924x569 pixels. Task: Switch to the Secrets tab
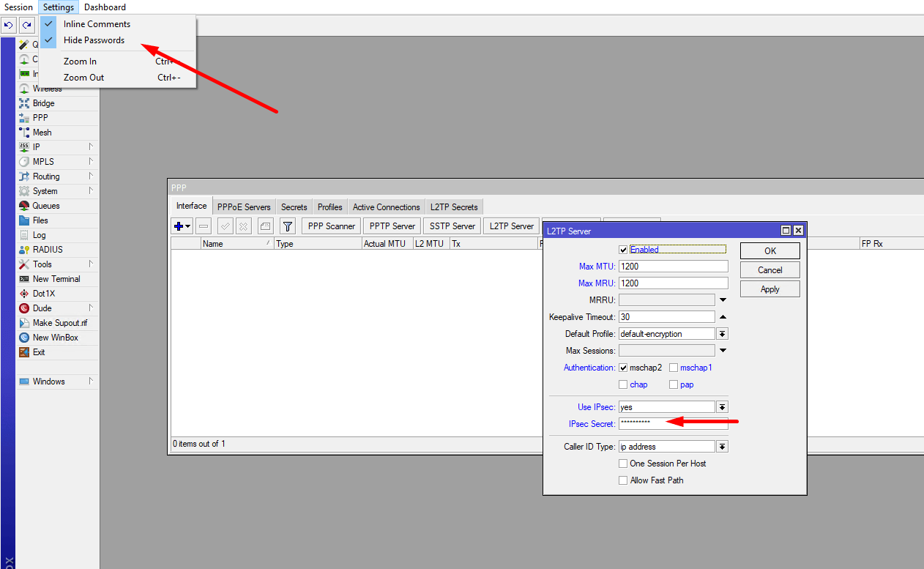point(294,207)
